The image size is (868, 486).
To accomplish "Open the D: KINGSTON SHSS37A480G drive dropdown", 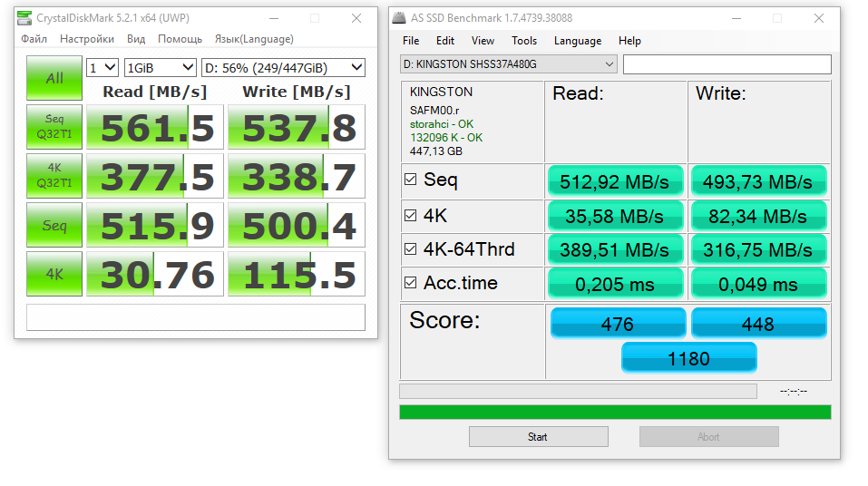I will click(x=508, y=64).
